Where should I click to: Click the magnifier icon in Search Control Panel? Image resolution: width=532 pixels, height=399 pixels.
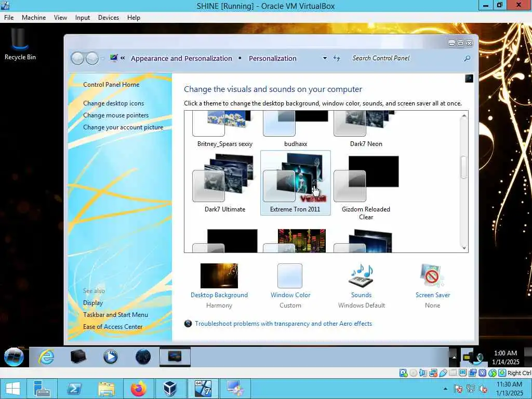pos(467,58)
